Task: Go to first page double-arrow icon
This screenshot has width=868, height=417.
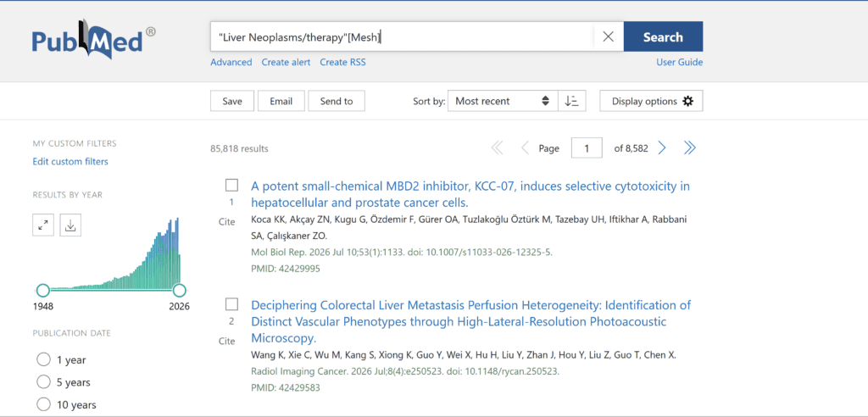Action: click(497, 147)
